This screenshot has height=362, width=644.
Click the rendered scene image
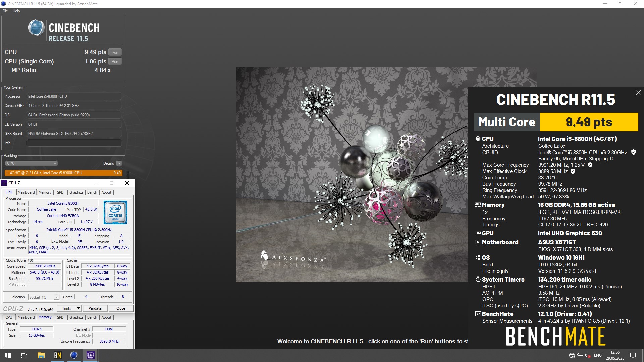point(352,174)
